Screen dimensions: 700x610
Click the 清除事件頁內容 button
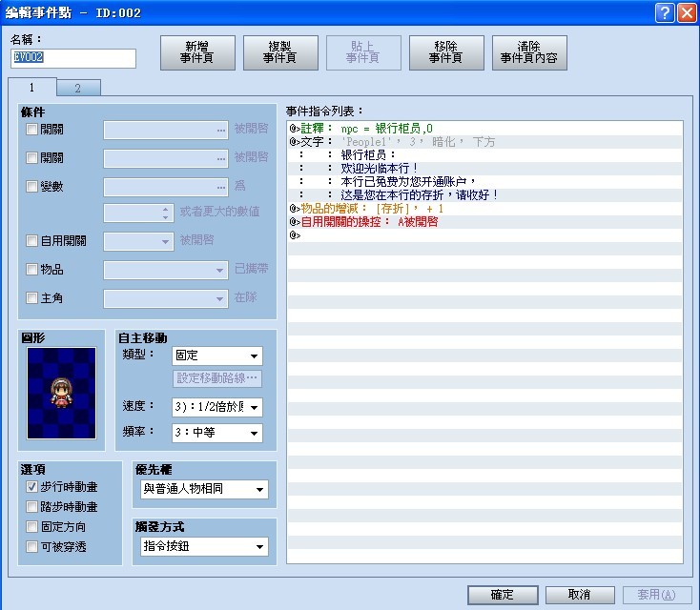529,52
